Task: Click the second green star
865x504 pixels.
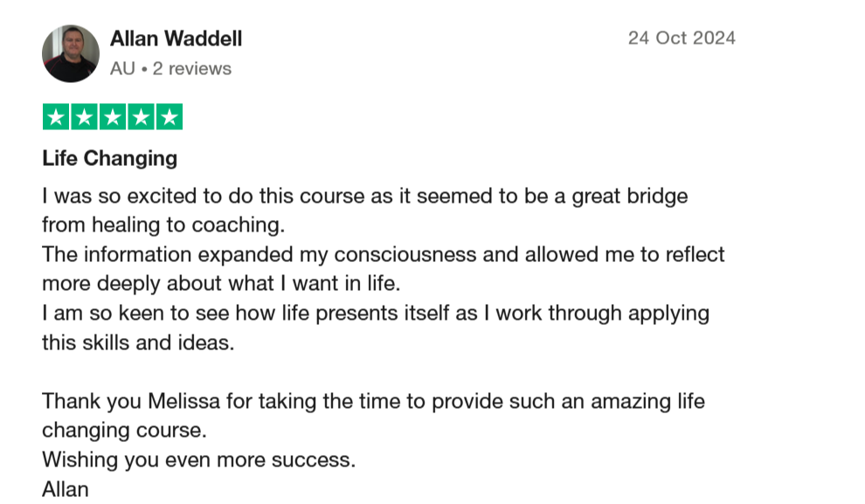Action: coord(85,117)
